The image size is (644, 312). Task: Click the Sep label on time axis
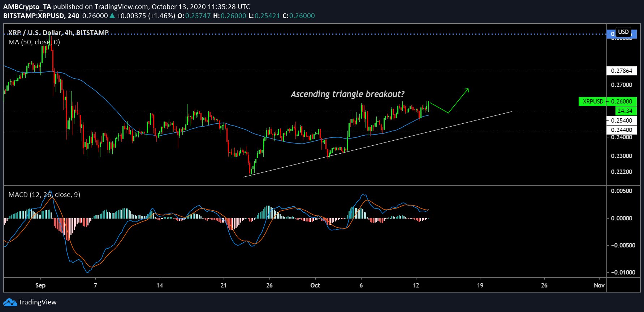40,285
